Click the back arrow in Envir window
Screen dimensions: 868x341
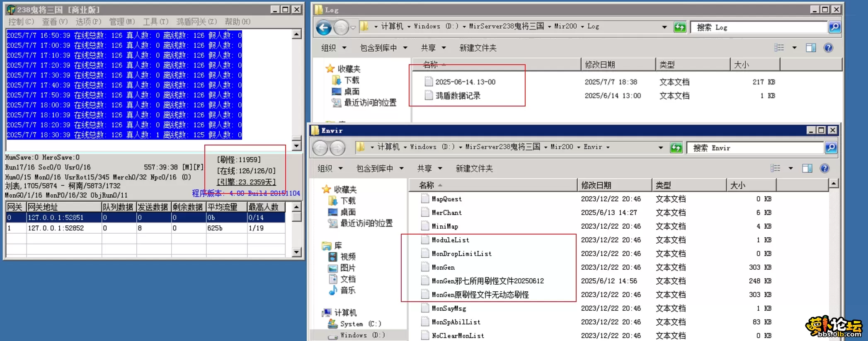pos(320,148)
